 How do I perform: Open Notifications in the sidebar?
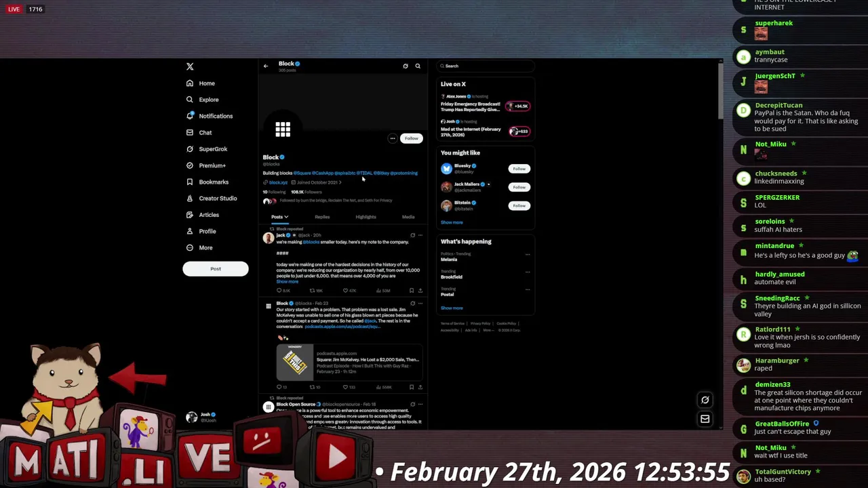coord(210,116)
